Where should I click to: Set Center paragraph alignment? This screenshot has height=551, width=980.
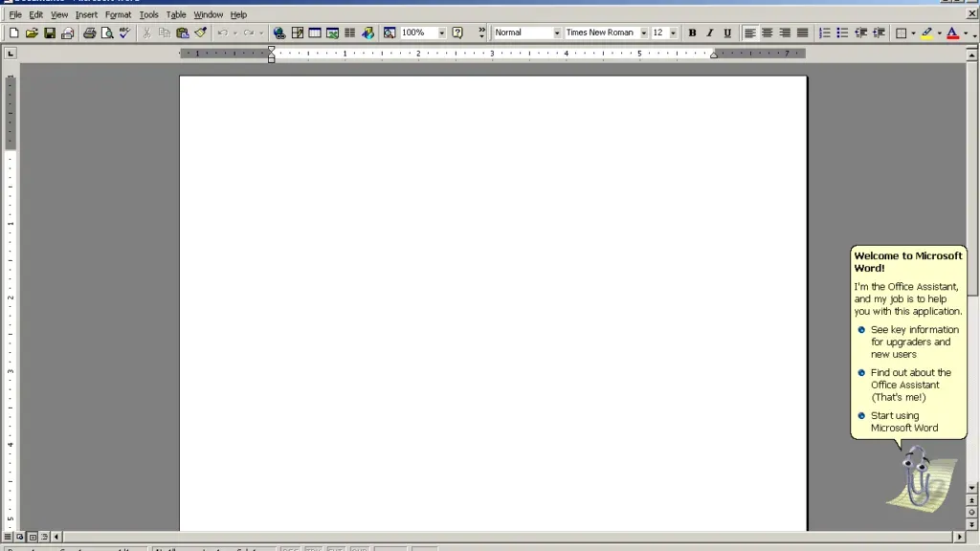tap(767, 33)
